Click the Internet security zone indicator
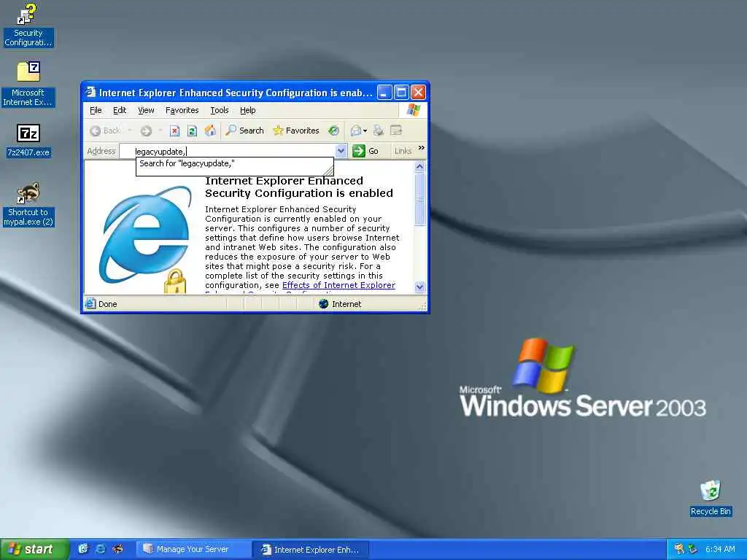Viewport: 747px width, 560px height. (340, 304)
